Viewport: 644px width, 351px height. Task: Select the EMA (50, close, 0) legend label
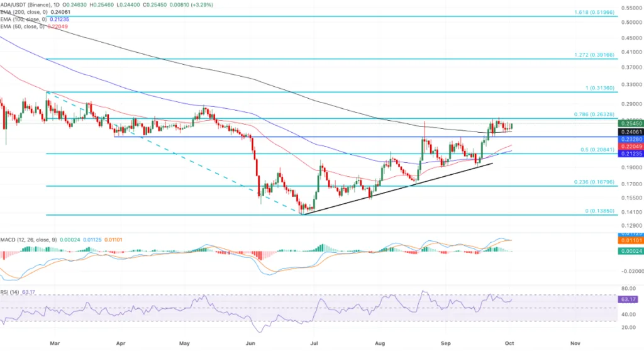pyautogui.click(x=22, y=26)
